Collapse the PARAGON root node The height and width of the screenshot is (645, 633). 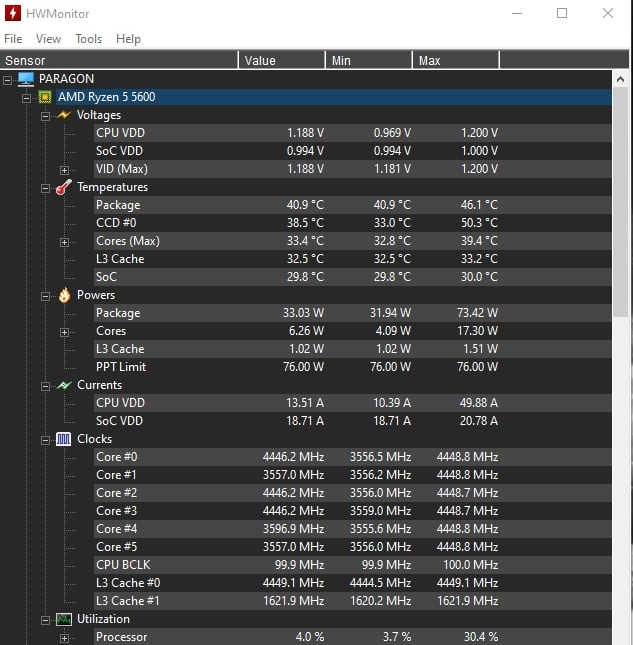tap(7, 80)
